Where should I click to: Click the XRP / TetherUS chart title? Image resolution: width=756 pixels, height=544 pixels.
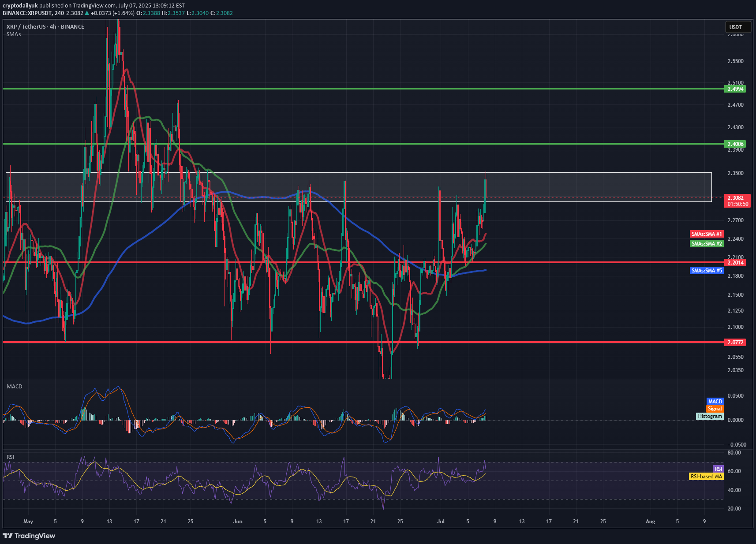click(45, 26)
